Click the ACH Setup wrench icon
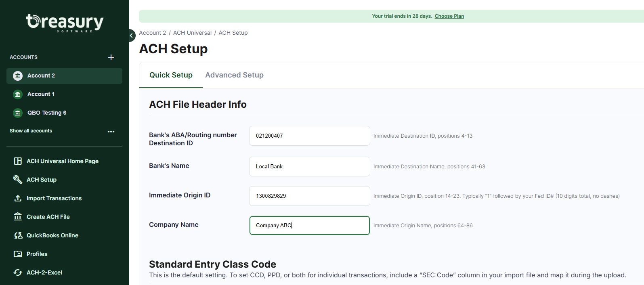 18,180
